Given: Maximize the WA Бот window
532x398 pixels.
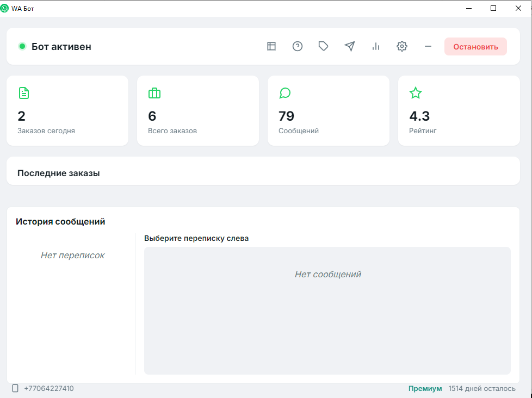Looking at the screenshot, I should (x=493, y=8).
